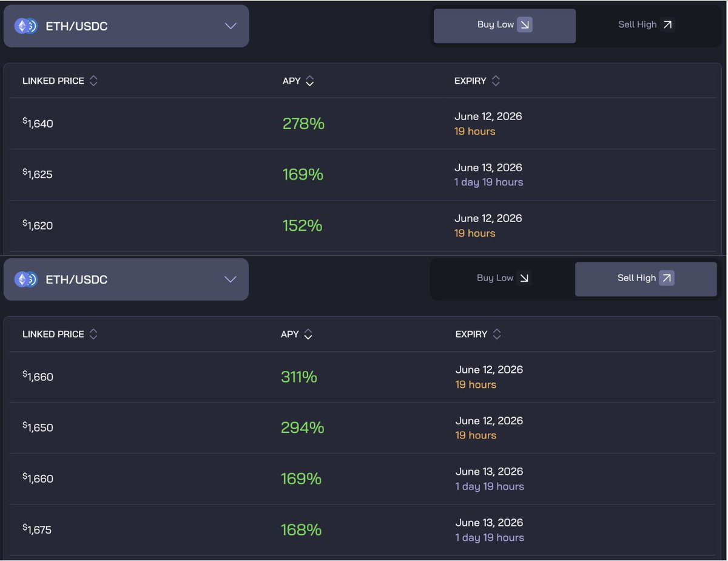Select the $1,675 linked price row
The height and width of the screenshot is (561, 728).
pyautogui.click(x=363, y=530)
